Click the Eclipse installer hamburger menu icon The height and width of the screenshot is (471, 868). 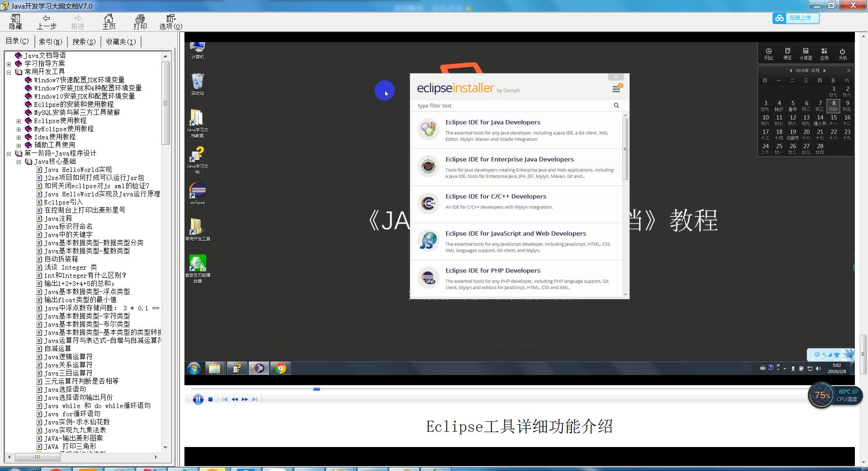(x=616, y=89)
